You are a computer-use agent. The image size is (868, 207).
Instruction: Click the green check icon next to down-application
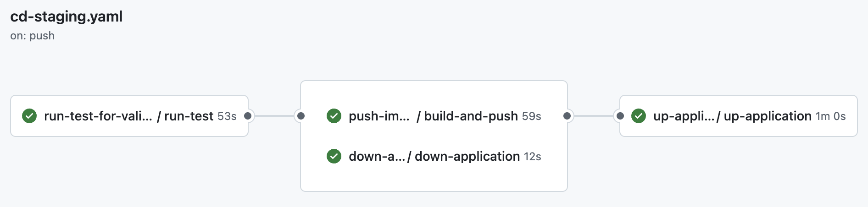[x=334, y=156]
